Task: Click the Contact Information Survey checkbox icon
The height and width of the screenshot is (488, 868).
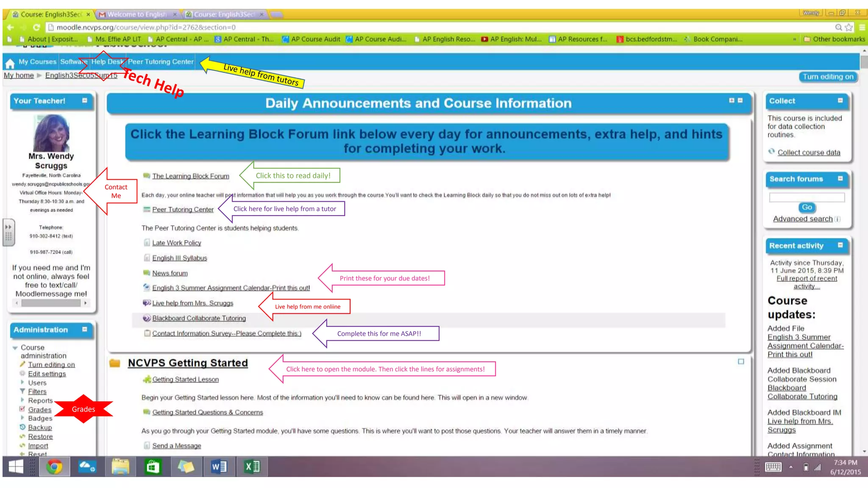Action: click(x=147, y=333)
